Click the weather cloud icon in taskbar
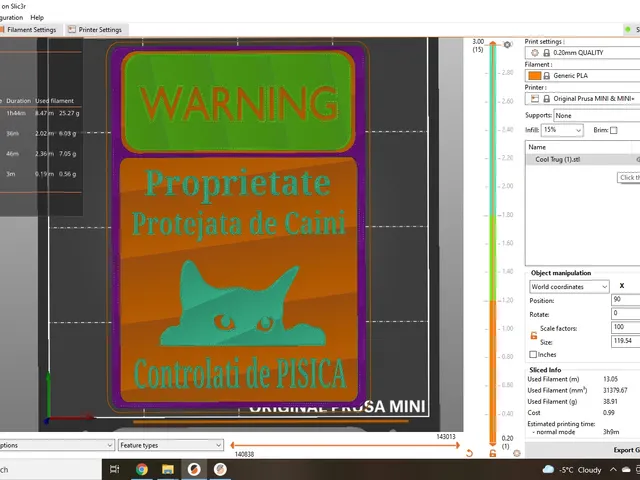Viewport: 640px width, 480px height. [548, 469]
